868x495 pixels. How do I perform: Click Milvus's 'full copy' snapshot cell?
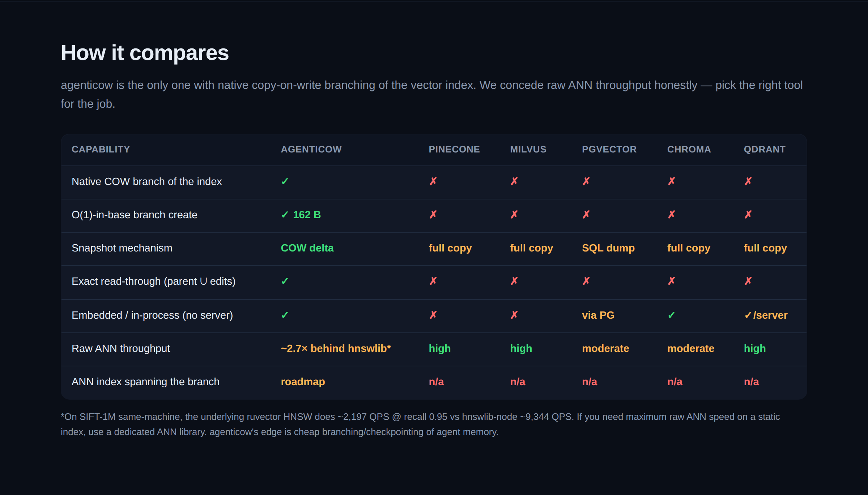pos(532,248)
